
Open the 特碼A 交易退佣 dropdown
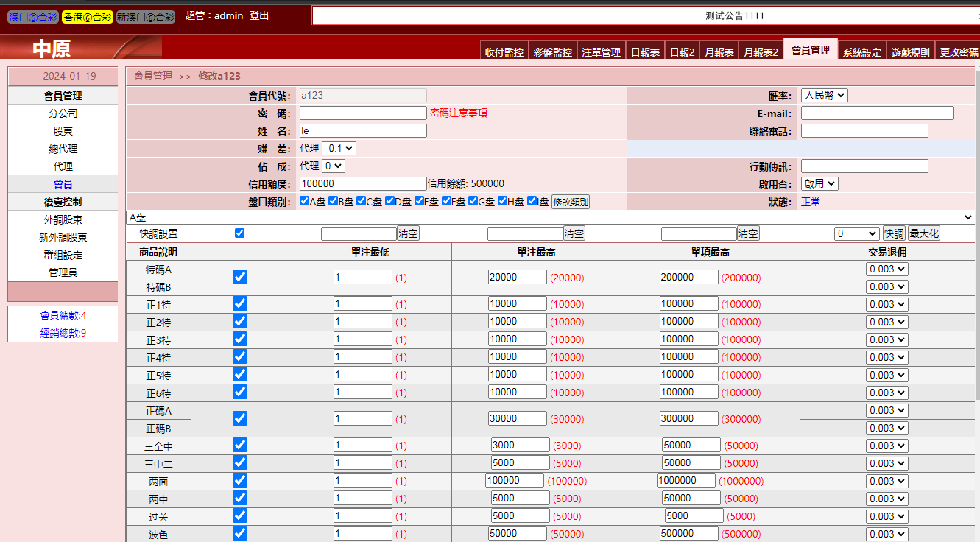click(886, 270)
